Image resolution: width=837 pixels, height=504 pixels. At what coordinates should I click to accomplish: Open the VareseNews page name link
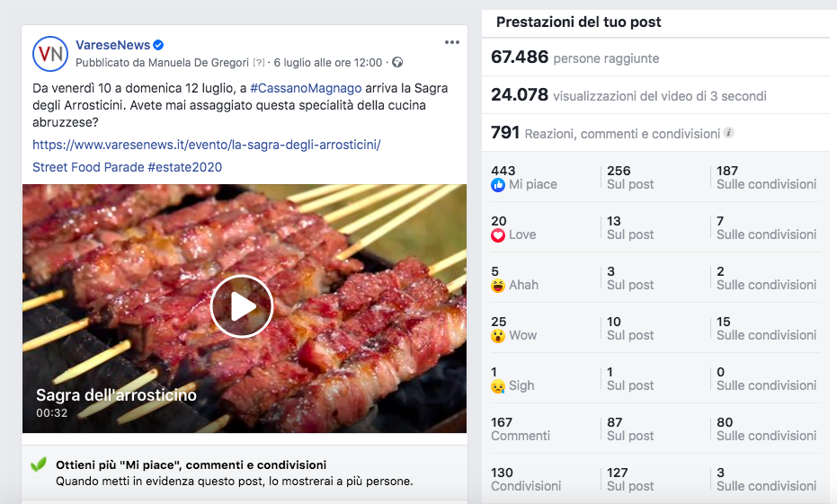click(x=112, y=45)
